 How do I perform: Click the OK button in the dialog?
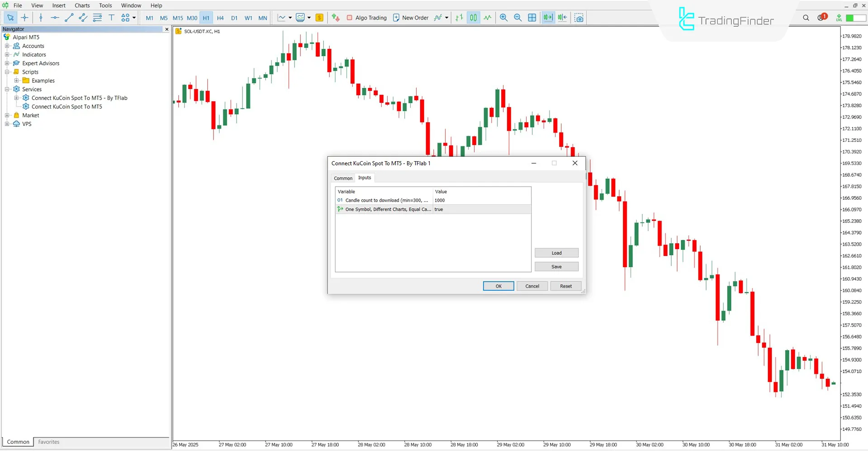tap(498, 286)
